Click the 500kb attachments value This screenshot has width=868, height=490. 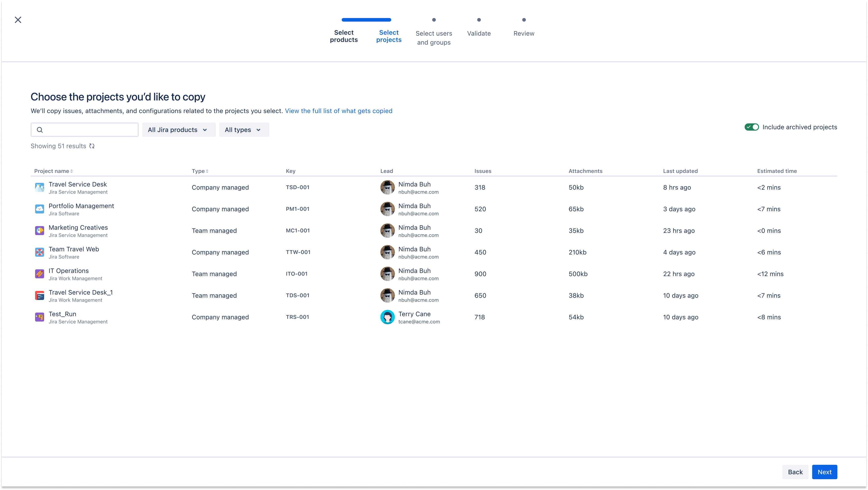578,274
